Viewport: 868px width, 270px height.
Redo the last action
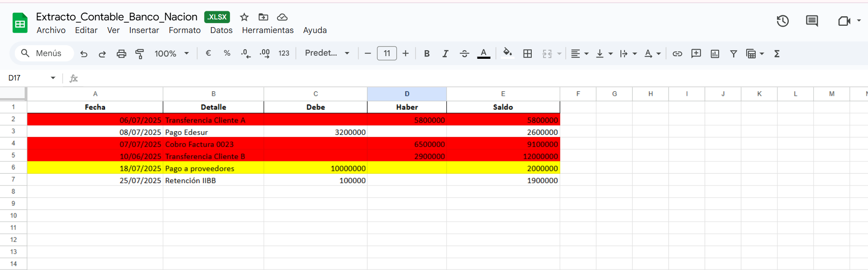tap(102, 54)
